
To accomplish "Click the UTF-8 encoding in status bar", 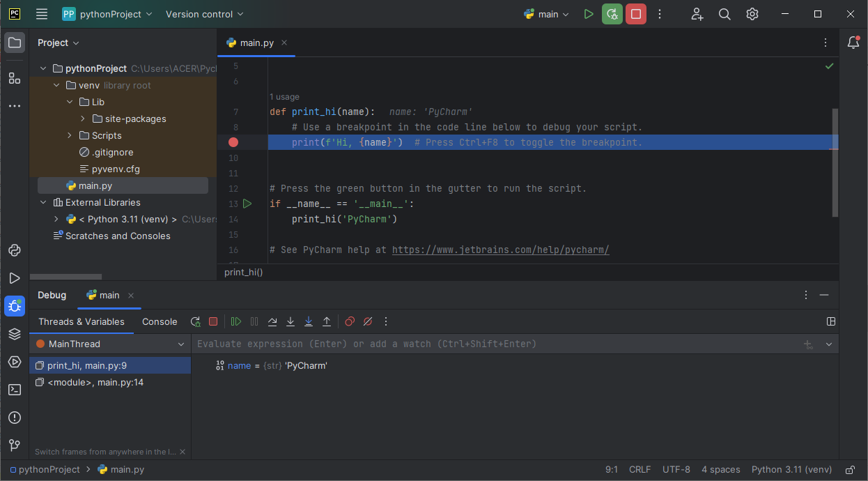I will [x=676, y=470].
